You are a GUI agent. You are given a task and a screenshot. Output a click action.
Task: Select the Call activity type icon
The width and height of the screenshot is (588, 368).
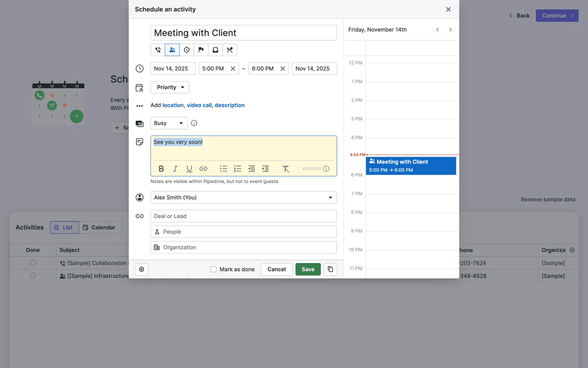[158, 50]
